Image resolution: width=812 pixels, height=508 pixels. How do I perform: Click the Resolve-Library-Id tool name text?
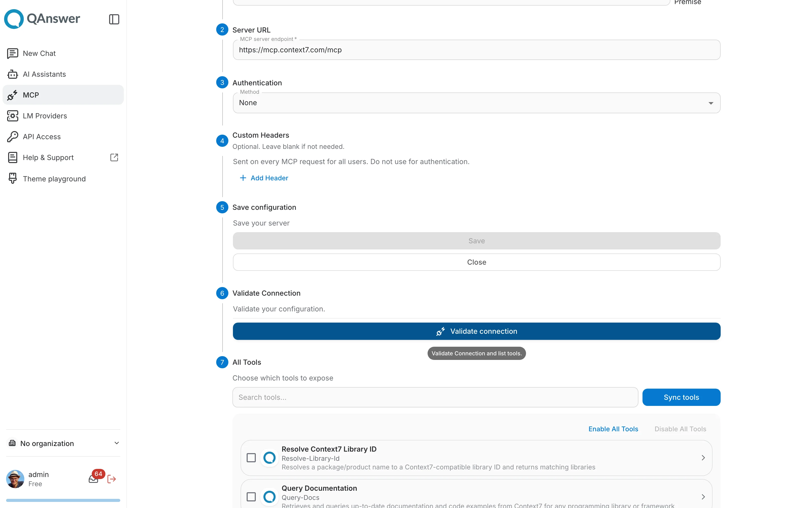[310, 458]
